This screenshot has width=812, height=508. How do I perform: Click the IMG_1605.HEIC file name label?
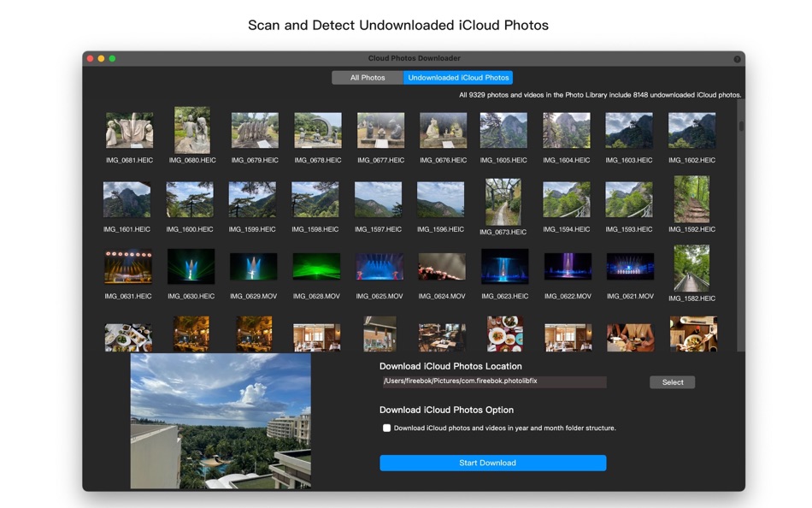[x=503, y=160]
